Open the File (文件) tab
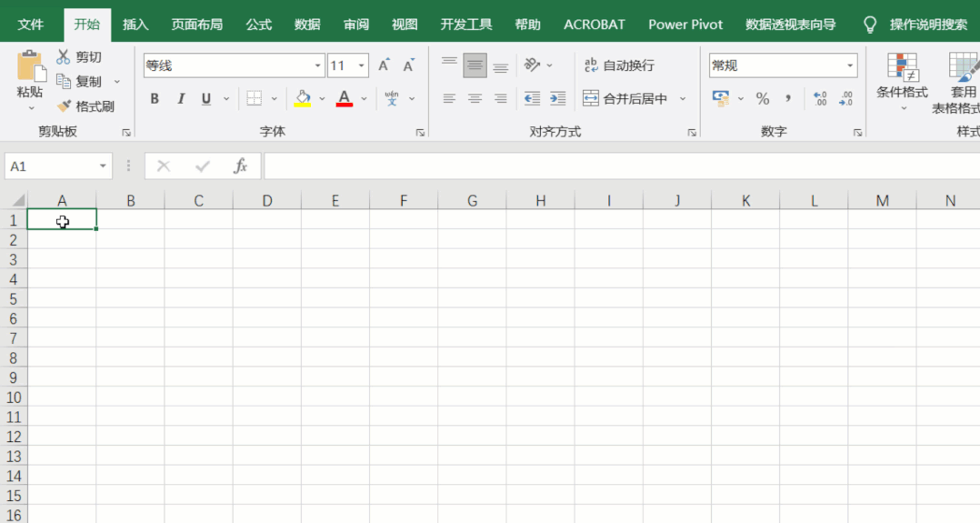The height and width of the screenshot is (523, 980). pos(31,25)
